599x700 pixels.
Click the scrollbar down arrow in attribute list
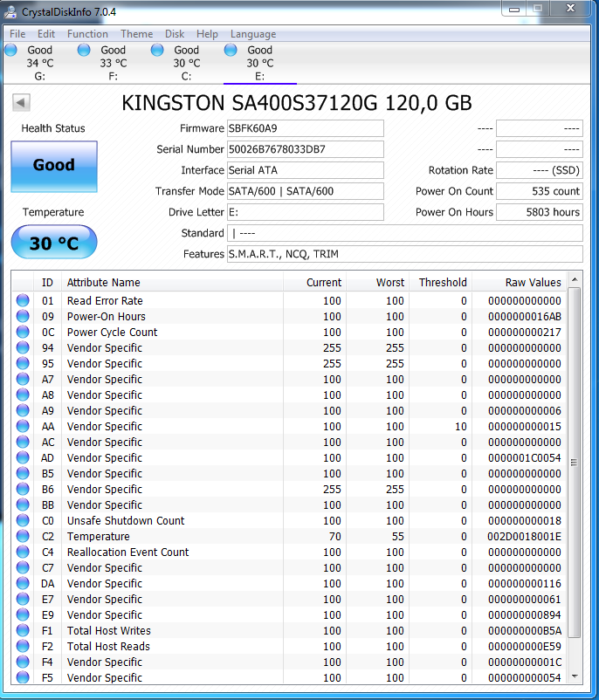(574, 676)
